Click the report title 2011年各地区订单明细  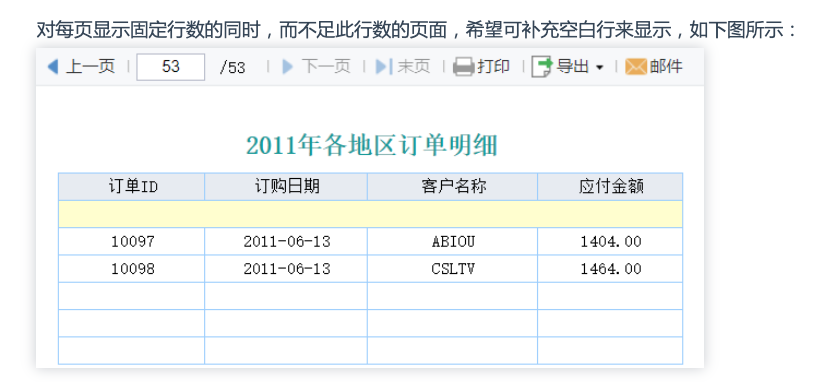(x=372, y=145)
